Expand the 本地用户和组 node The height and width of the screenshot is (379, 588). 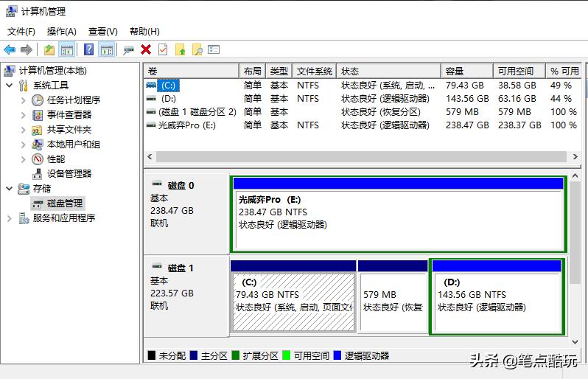tap(24, 145)
